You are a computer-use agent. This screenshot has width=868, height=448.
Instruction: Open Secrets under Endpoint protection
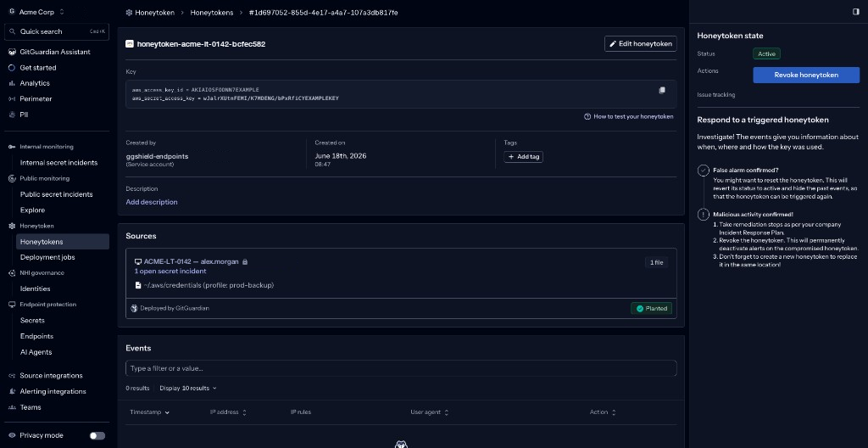[33, 321]
